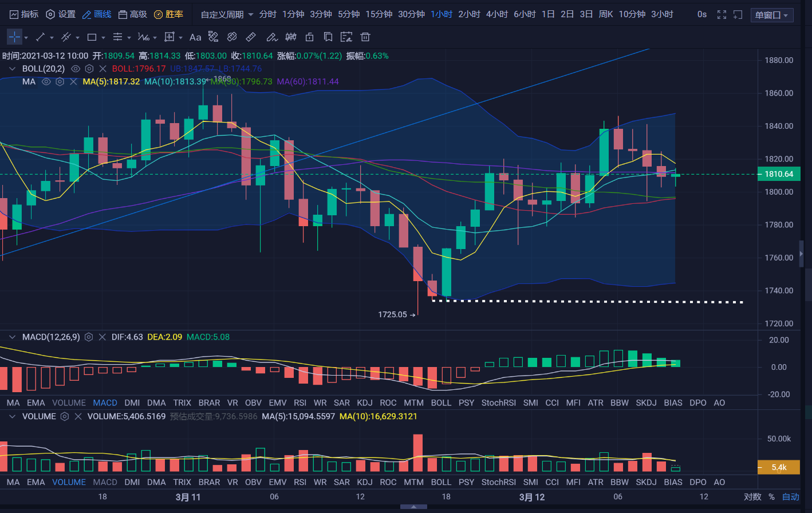Click the trash icon to delete drawings
Screen dimensions: 812x513
click(x=365, y=37)
